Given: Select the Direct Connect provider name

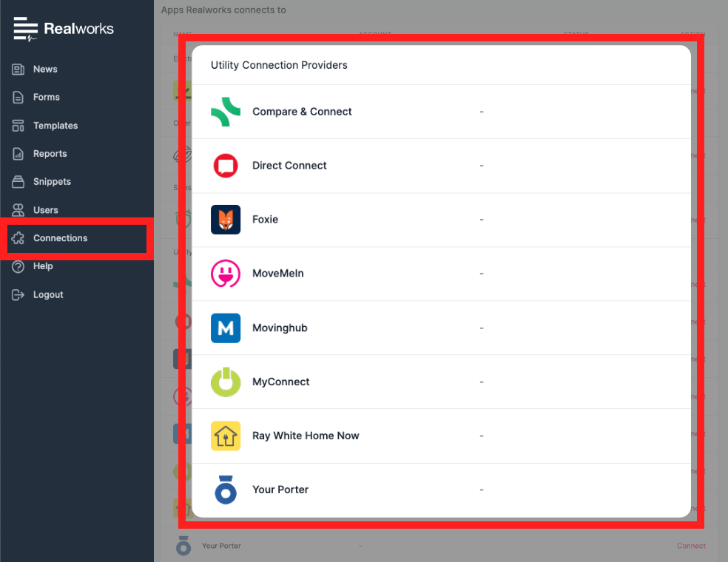Looking at the screenshot, I should 290,166.
